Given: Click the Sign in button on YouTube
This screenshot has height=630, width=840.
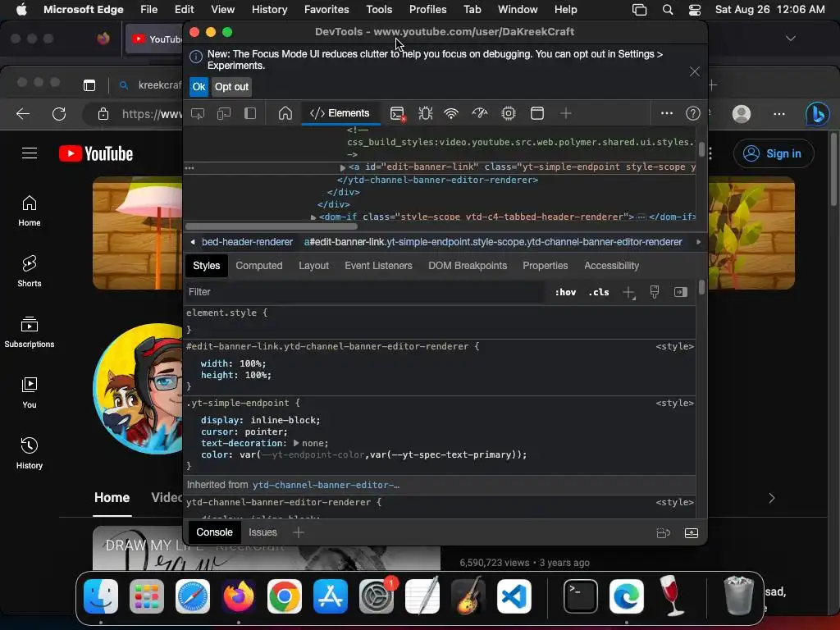Looking at the screenshot, I should click(x=774, y=153).
